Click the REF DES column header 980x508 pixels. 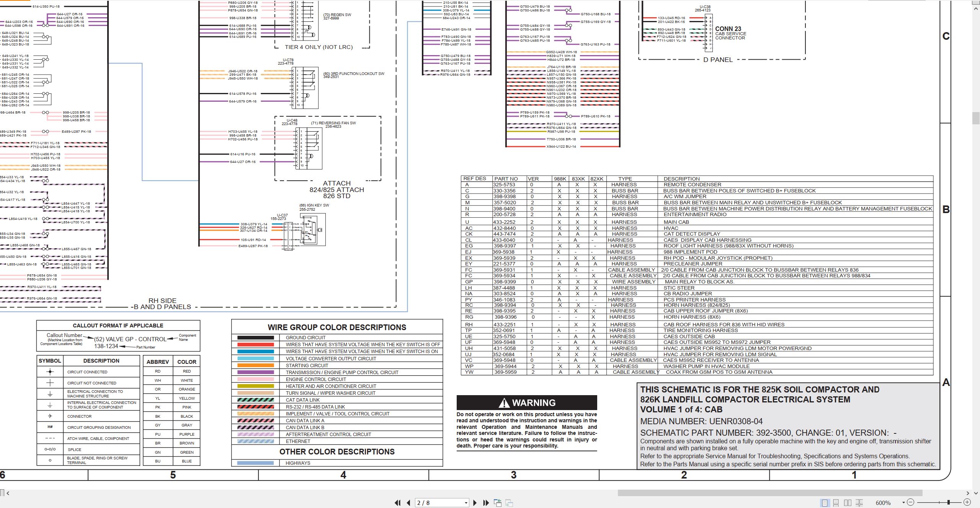click(474, 179)
